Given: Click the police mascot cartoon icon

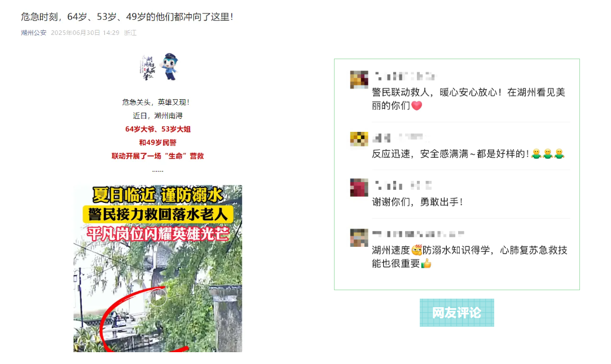Looking at the screenshot, I should [169, 67].
